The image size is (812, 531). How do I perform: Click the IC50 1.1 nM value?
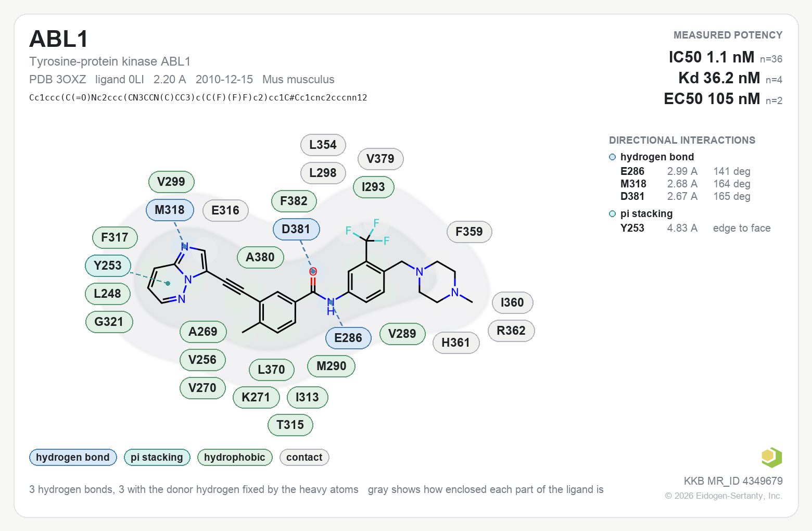pyautogui.click(x=712, y=57)
